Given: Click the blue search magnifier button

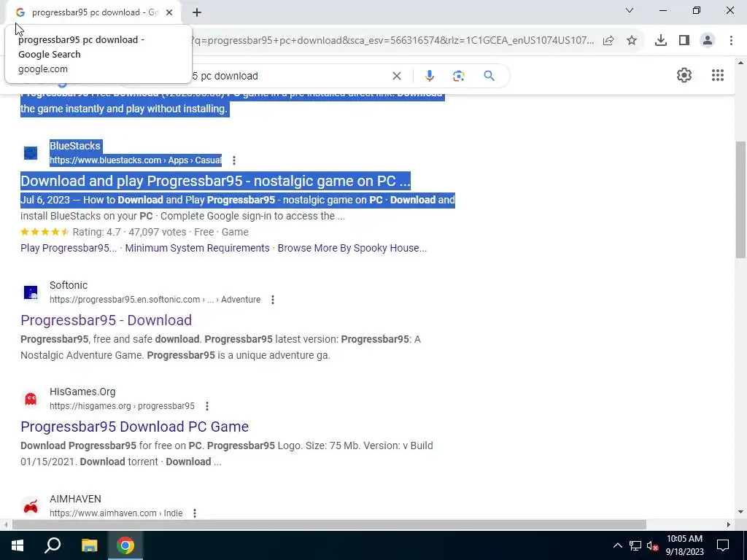Looking at the screenshot, I should click(x=489, y=76).
